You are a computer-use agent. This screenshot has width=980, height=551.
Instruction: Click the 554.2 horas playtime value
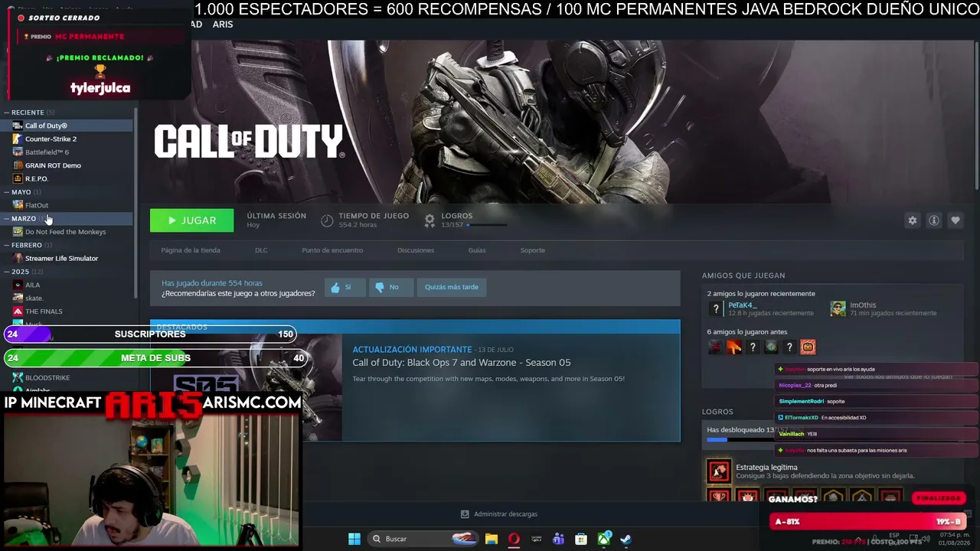(358, 225)
